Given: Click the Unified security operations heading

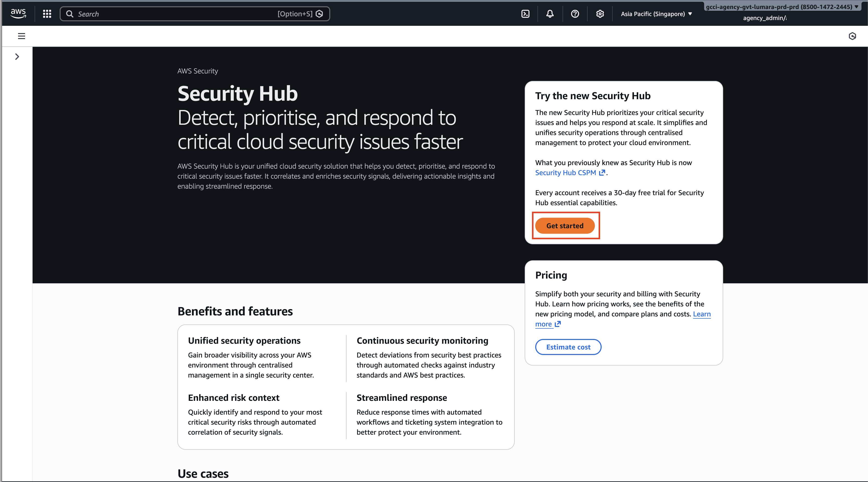Looking at the screenshot, I should 244,340.
